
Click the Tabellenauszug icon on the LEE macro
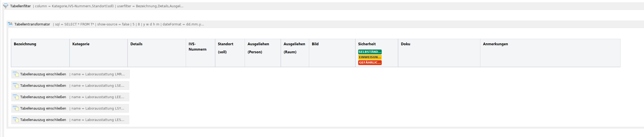[x=16, y=97]
